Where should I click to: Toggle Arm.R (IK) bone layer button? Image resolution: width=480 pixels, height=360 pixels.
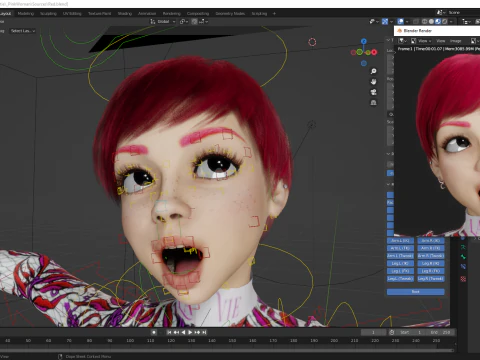(431, 241)
